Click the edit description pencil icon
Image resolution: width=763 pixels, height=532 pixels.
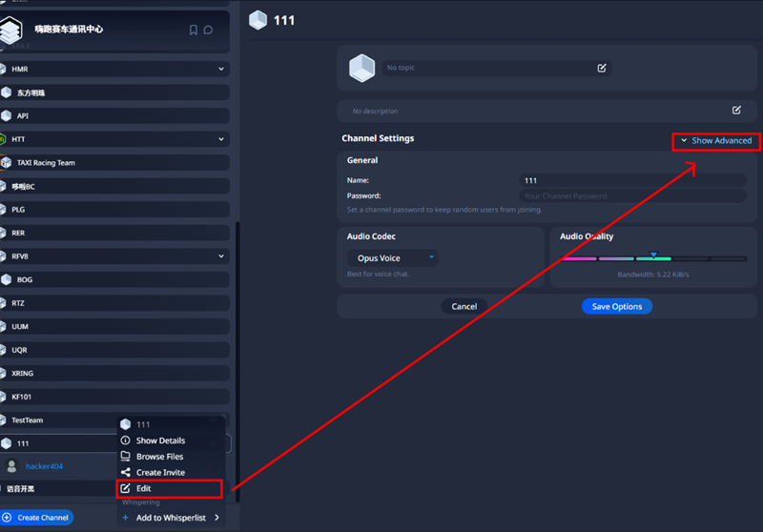[736, 111]
